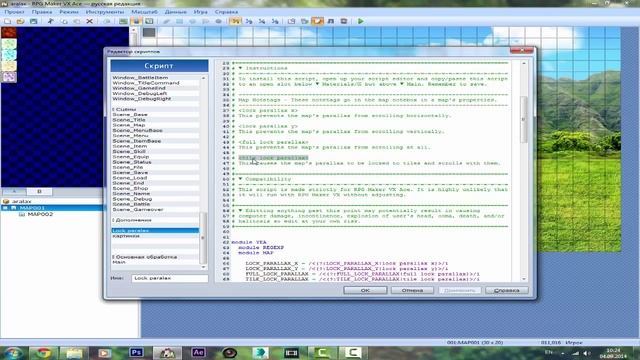Collapse the MAP001 tree node
This screenshot has width=640, height=360.
pyautogui.click(x=5, y=208)
